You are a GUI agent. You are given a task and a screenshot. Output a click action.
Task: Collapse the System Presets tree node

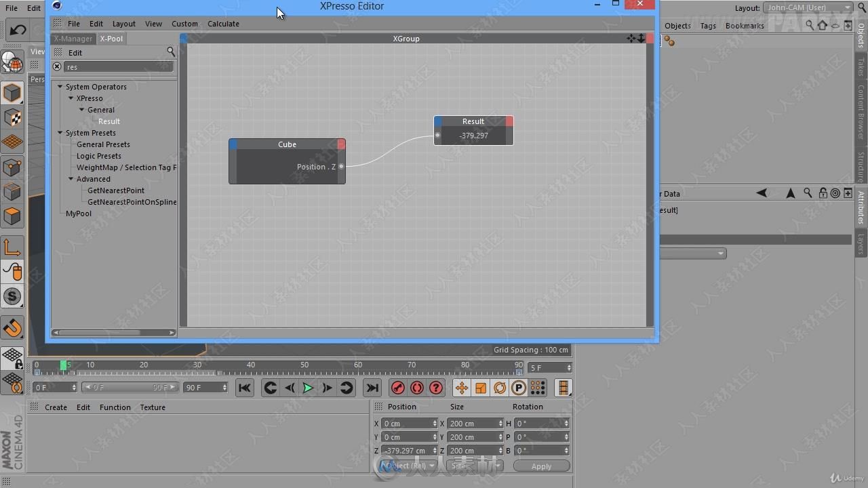[60, 133]
